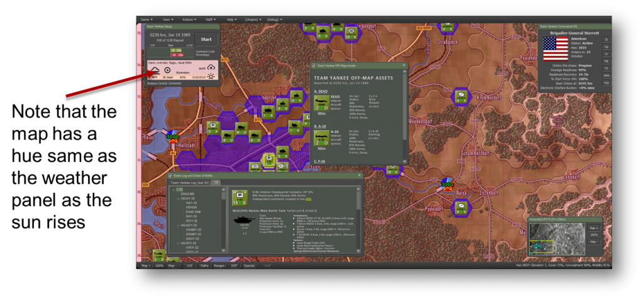Select the unit counter above Straßgiech
644x301 pixels.
pos(447,27)
